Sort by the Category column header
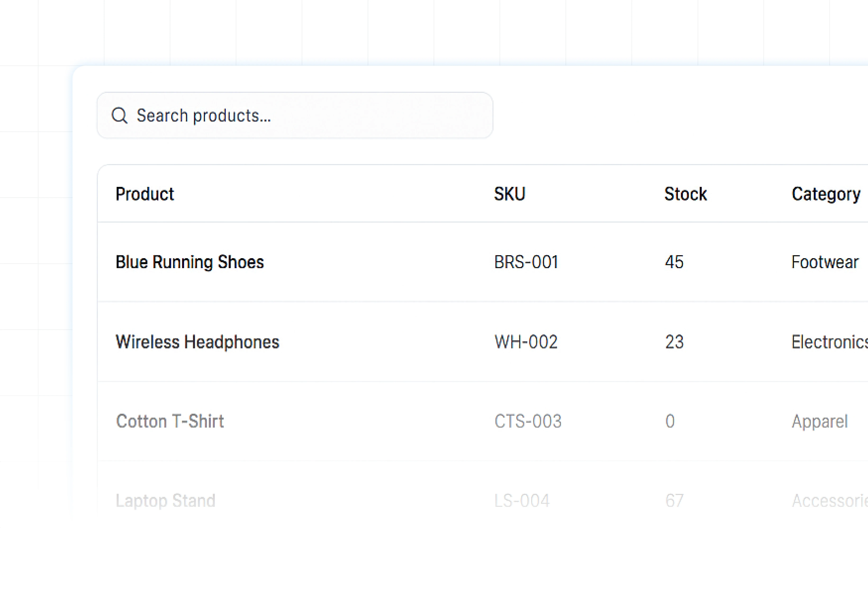 [x=826, y=194]
